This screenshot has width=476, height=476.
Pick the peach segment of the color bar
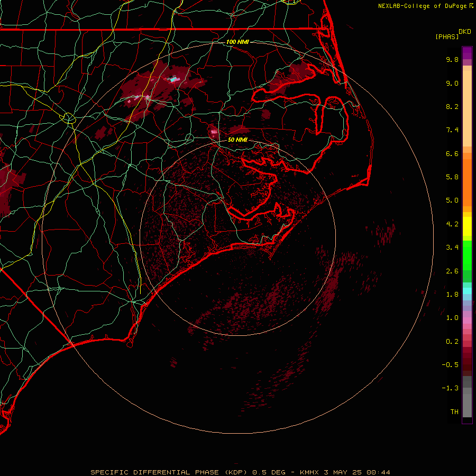coord(467,106)
